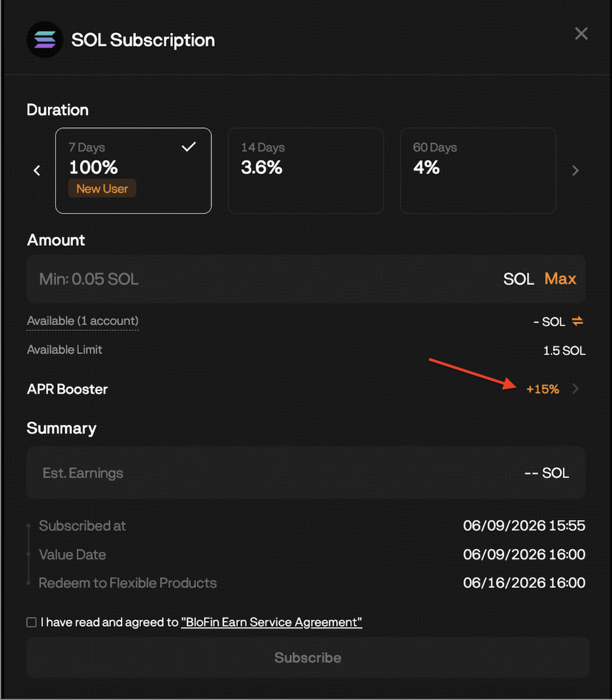Close the SOL Subscription dialog
The width and height of the screenshot is (612, 700).
coord(581,34)
